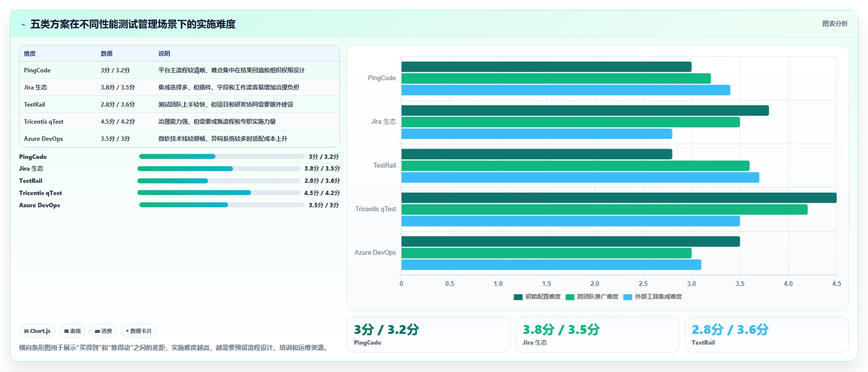Click the light green Tricentis qTest chart bar
Viewport: 868px width, 372px height.
point(604,210)
